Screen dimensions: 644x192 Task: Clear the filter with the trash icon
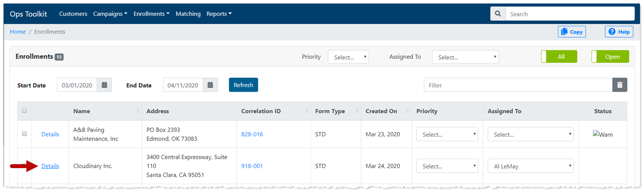pos(620,85)
